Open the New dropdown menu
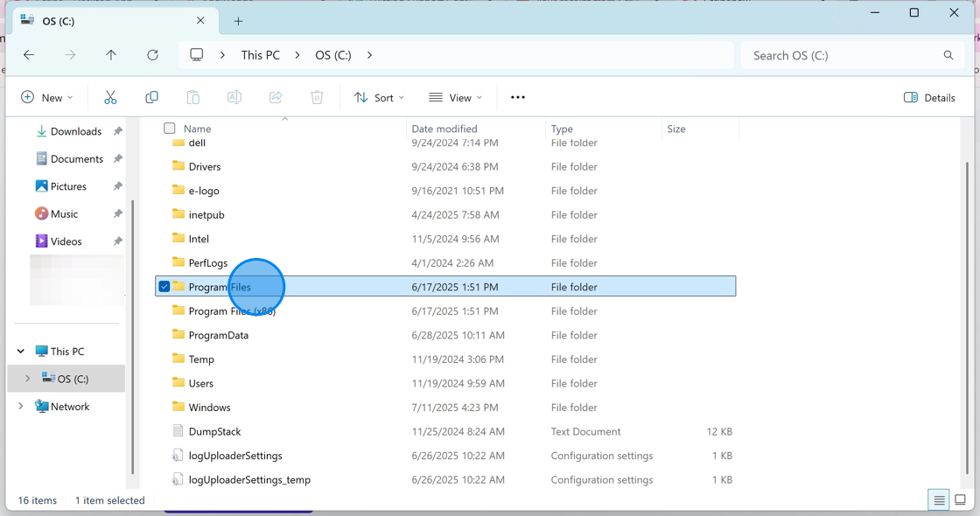The height and width of the screenshot is (516, 980). [x=47, y=97]
